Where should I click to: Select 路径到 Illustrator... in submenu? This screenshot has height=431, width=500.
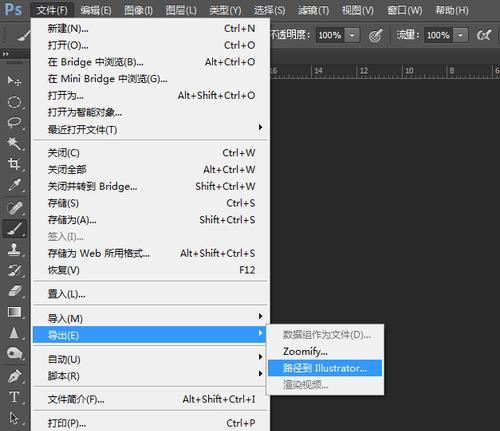click(325, 368)
